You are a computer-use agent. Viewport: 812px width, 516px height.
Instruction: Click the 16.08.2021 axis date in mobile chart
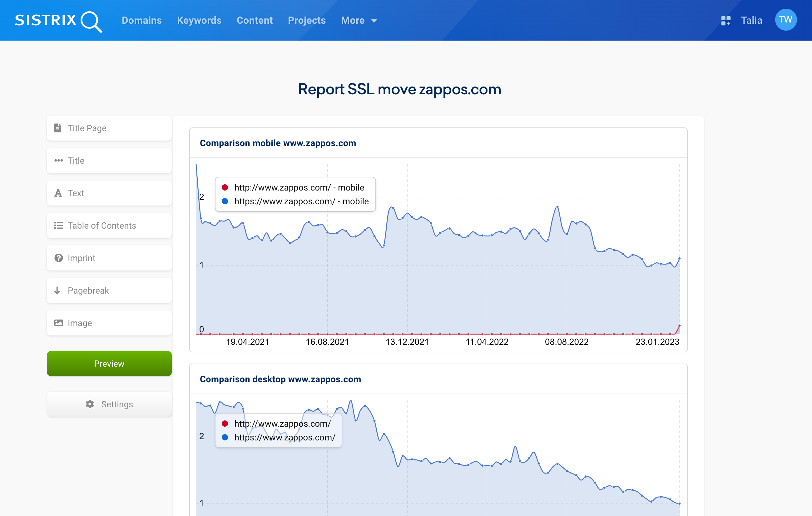point(327,342)
